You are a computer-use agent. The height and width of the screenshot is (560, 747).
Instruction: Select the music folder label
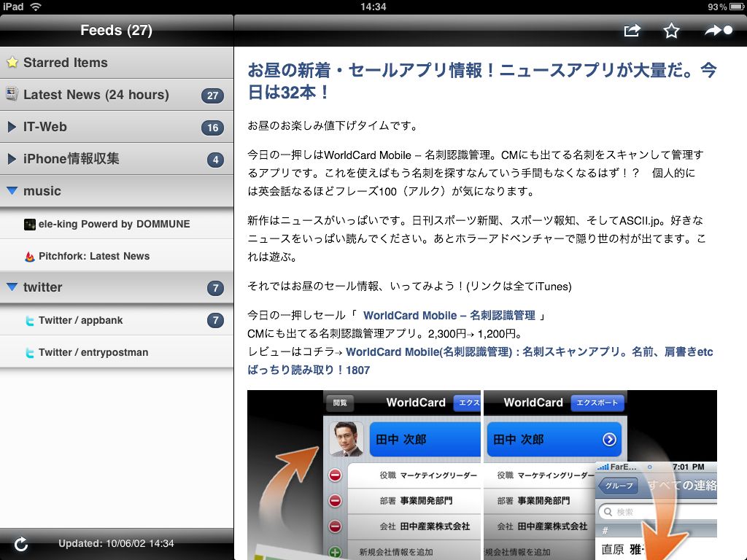pos(42,191)
